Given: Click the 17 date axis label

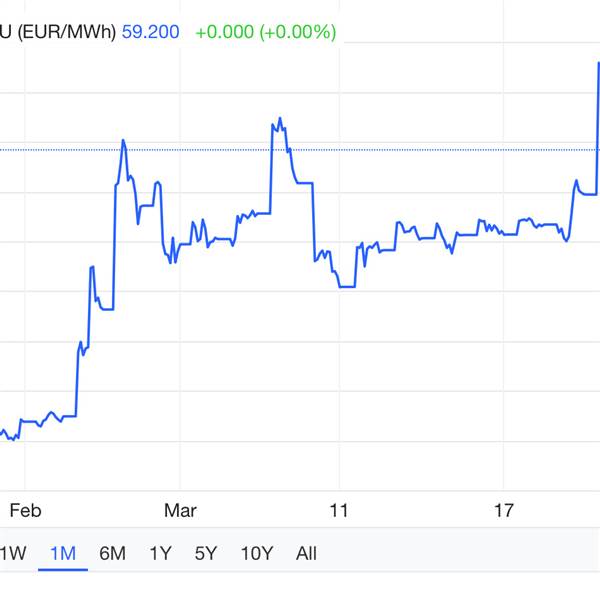Looking at the screenshot, I should [x=504, y=511].
